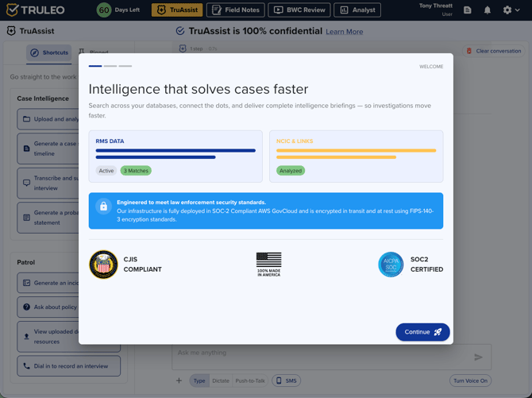Click the Upload and analyze shortcut

[x=48, y=119]
